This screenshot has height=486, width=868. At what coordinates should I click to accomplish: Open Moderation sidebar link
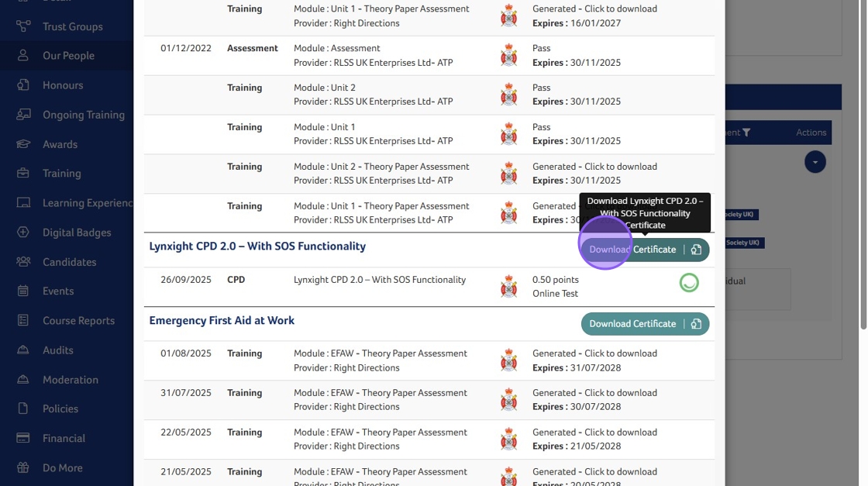pyautogui.click(x=71, y=380)
